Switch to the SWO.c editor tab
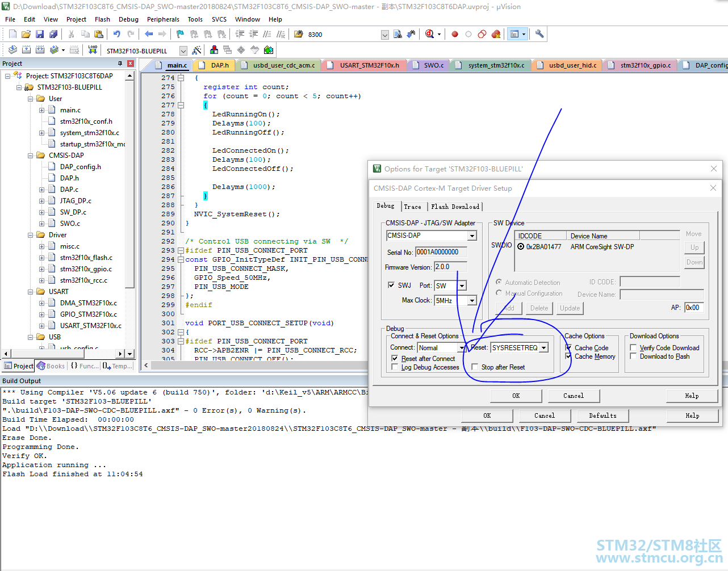This screenshot has height=571, width=728. (428, 65)
